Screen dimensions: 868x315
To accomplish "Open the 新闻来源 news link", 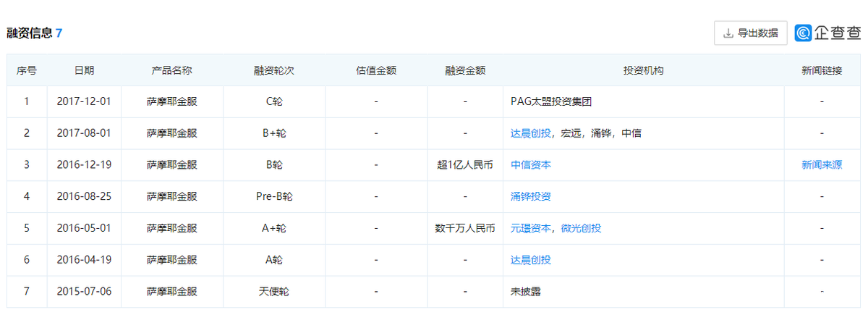I will coord(822,165).
